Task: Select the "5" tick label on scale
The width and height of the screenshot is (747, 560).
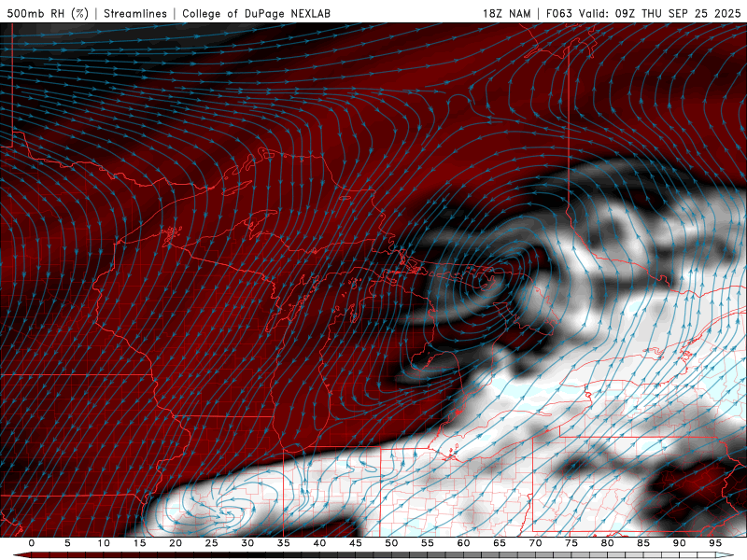Action: [67, 543]
